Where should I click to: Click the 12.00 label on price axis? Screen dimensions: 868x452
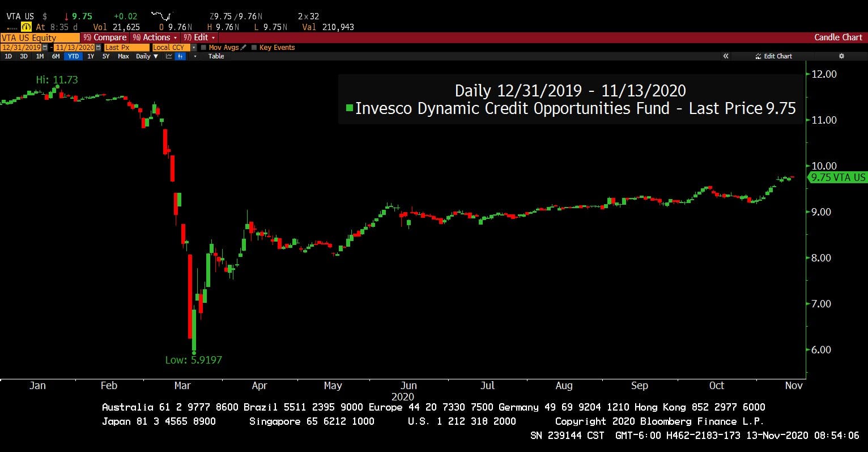click(x=824, y=74)
